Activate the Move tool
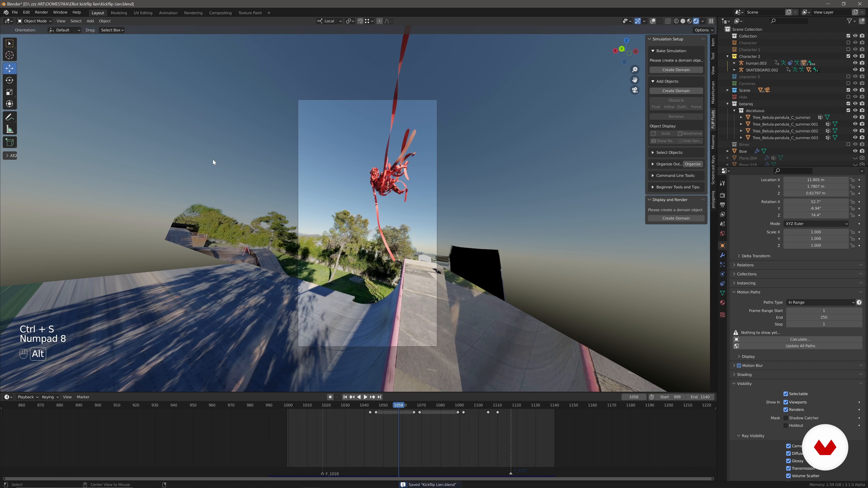This screenshot has height=488, width=868. 9,68
